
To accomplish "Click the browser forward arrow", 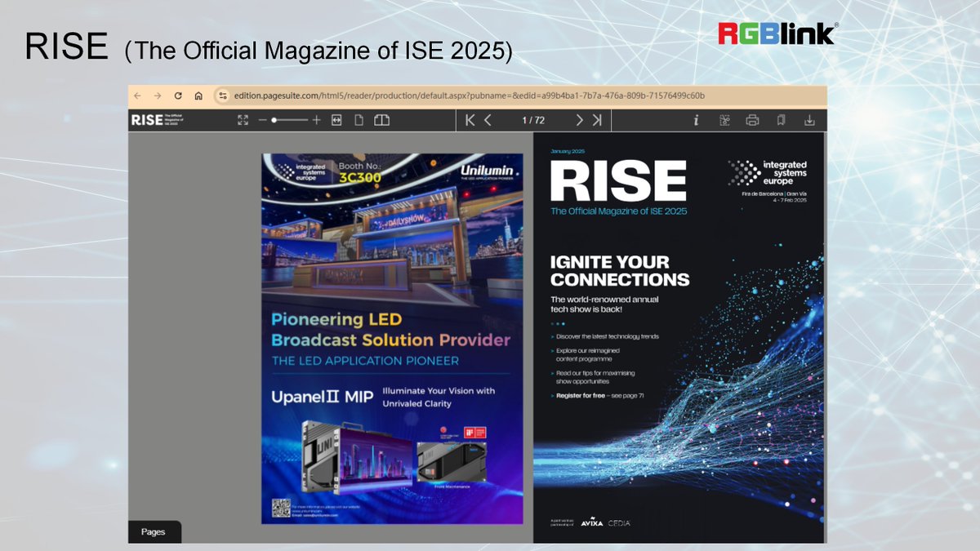I will [158, 96].
